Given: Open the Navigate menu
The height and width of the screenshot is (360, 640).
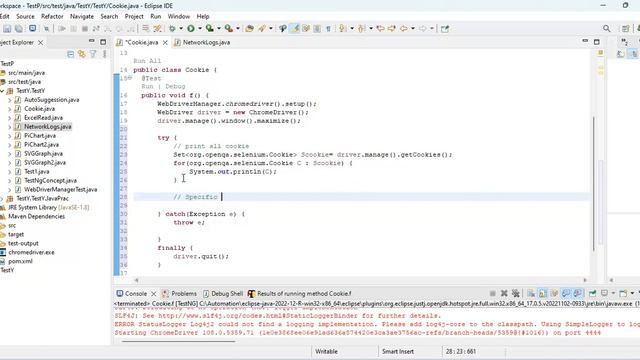Looking at the screenshot, I should [x=82, y=16].
